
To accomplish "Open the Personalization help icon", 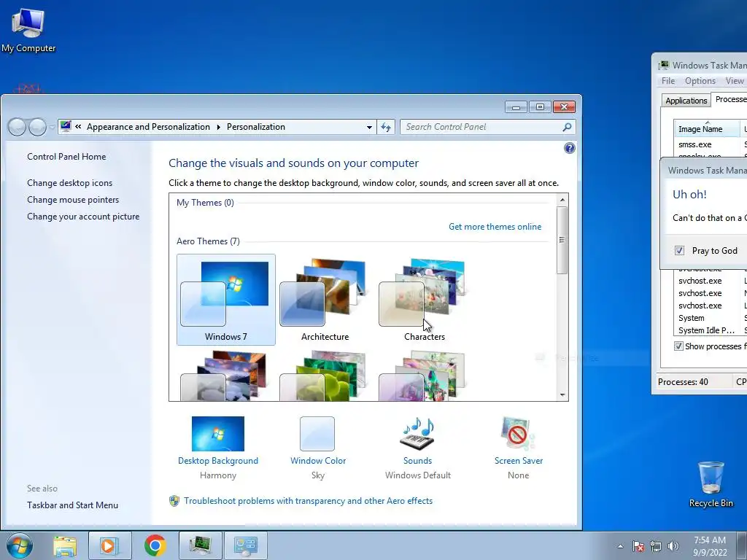I will (569, 148).
